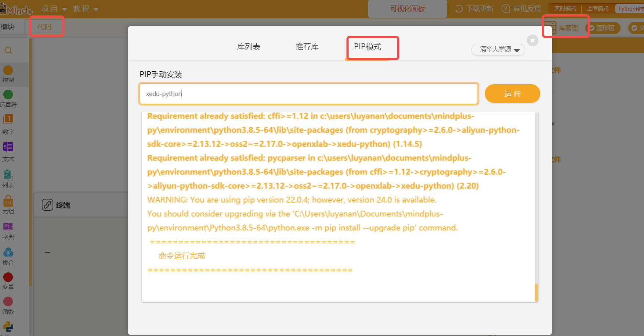Toggle the 图形区 graphics area checkbox
This screenshot has width=644, height=336.
click(x=591, y=28)
